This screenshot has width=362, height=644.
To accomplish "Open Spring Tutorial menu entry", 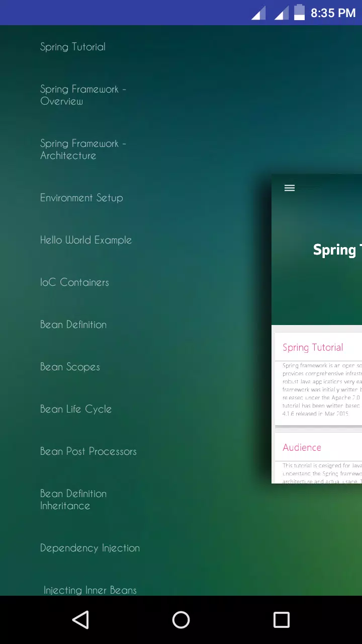I will click(x=73, y=47).
